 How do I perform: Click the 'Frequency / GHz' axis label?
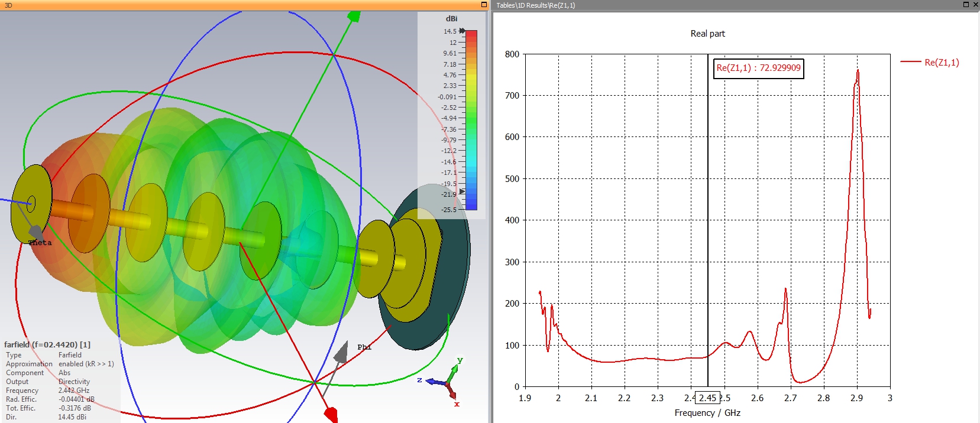point(707,413)
